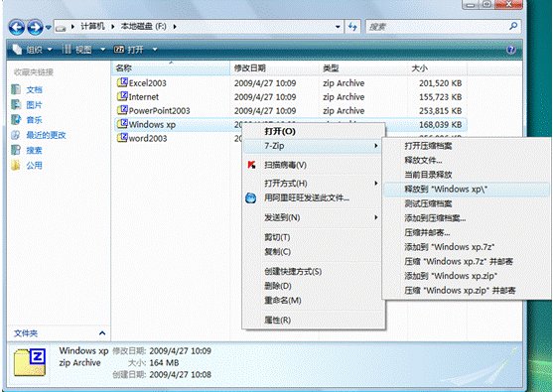Click the magnifier search icon
Screen dimensions: 553x392
(x=513, y=26)
